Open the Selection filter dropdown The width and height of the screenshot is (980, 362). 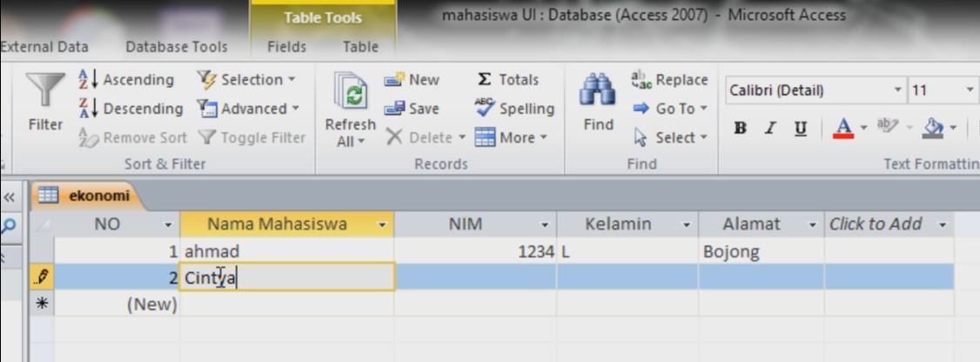tap(245, 80)
